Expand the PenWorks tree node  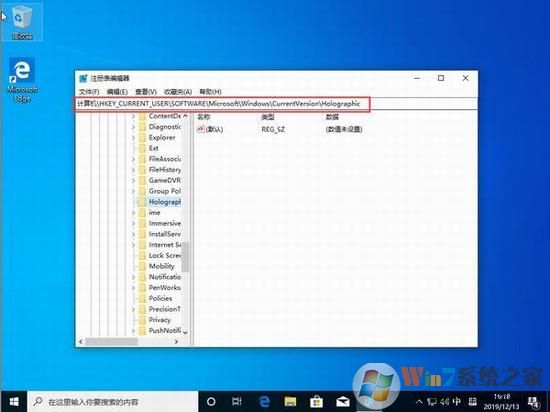(133, 288)
